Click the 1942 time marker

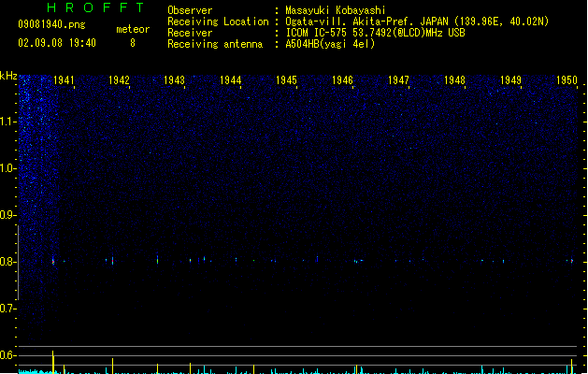click(x=119, y=80)
